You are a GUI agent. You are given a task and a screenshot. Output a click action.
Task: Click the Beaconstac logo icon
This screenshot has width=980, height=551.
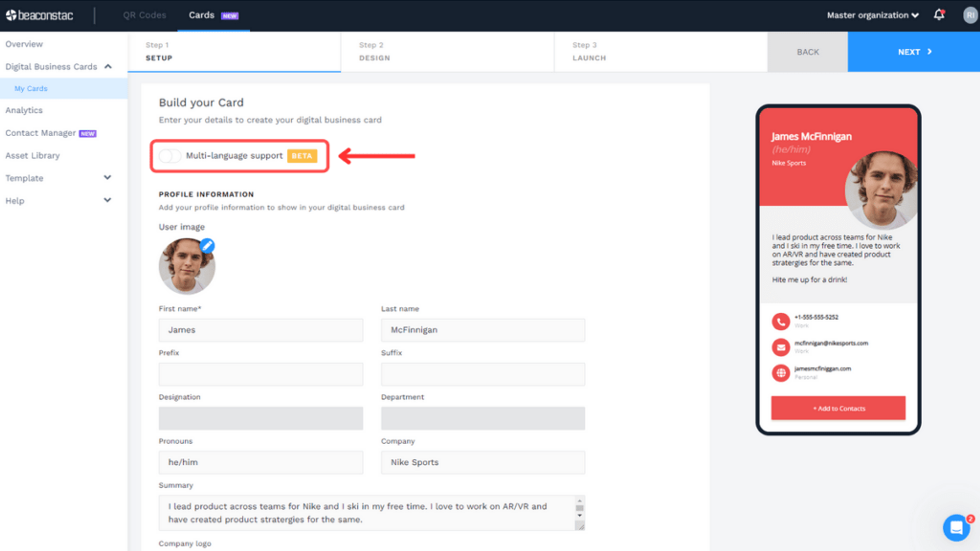(11, 15)
